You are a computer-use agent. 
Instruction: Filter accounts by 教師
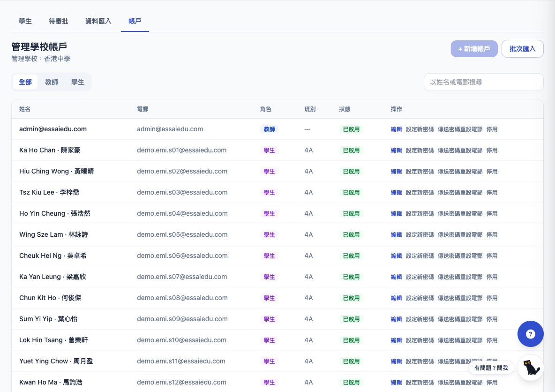51,82
